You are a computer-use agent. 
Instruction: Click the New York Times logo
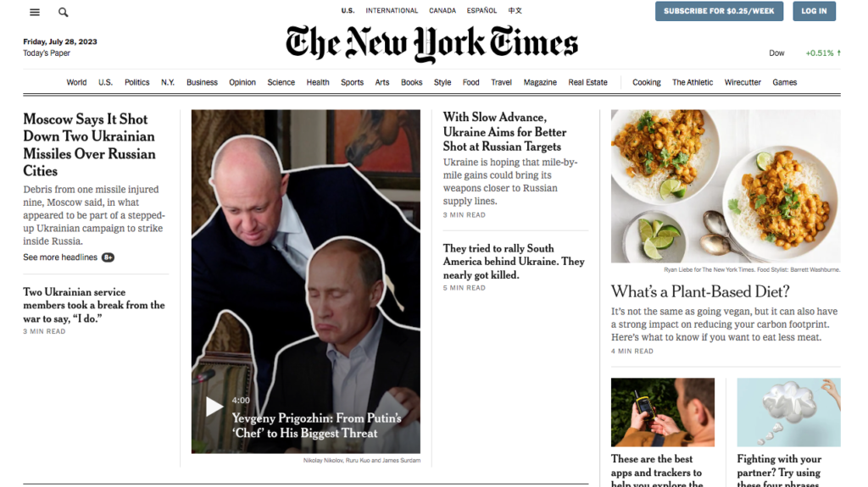pos(431,44)
